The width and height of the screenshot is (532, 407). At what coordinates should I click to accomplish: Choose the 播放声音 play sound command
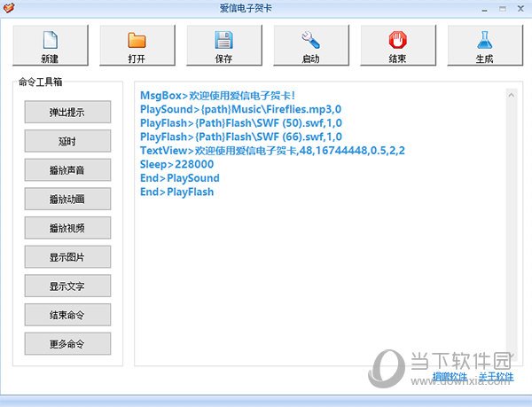pyautogui.click(x=67, y=169)
